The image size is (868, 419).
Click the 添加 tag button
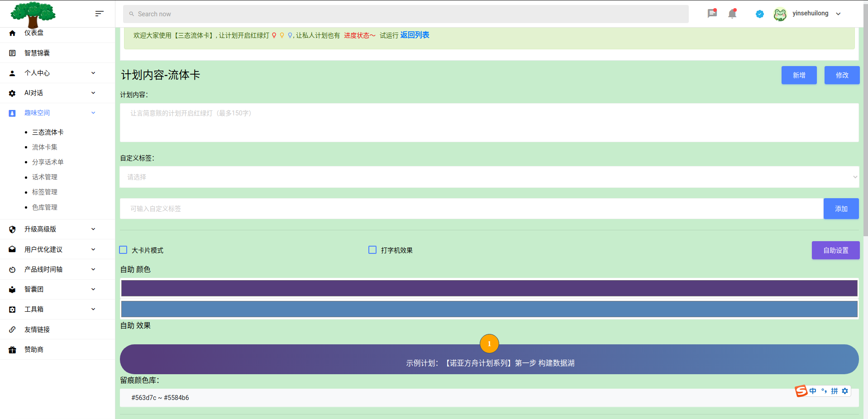841,209
